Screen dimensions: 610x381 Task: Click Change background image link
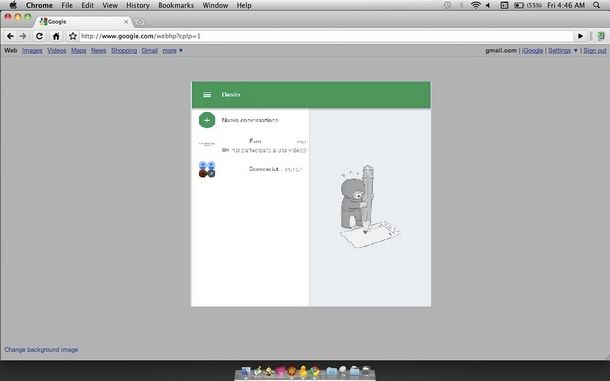(x=41, y=349)
